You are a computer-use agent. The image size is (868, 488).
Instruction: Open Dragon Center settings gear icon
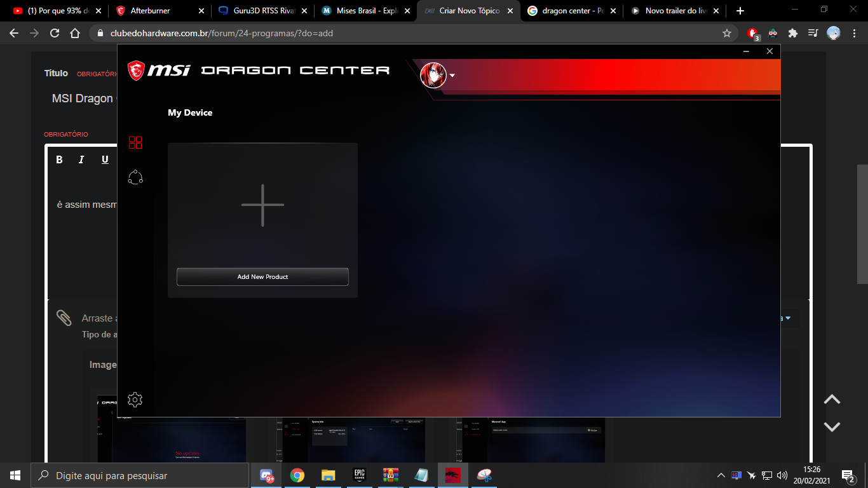click(x=135, y=400)
